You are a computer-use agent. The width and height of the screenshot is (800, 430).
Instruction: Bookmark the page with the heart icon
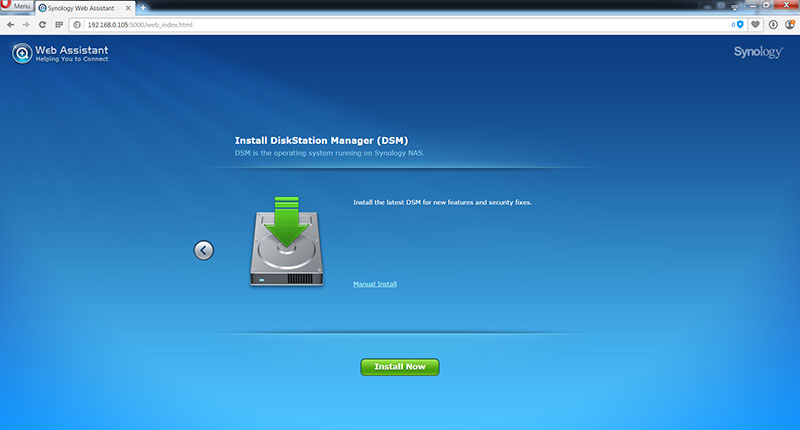[x=756, y=24]
